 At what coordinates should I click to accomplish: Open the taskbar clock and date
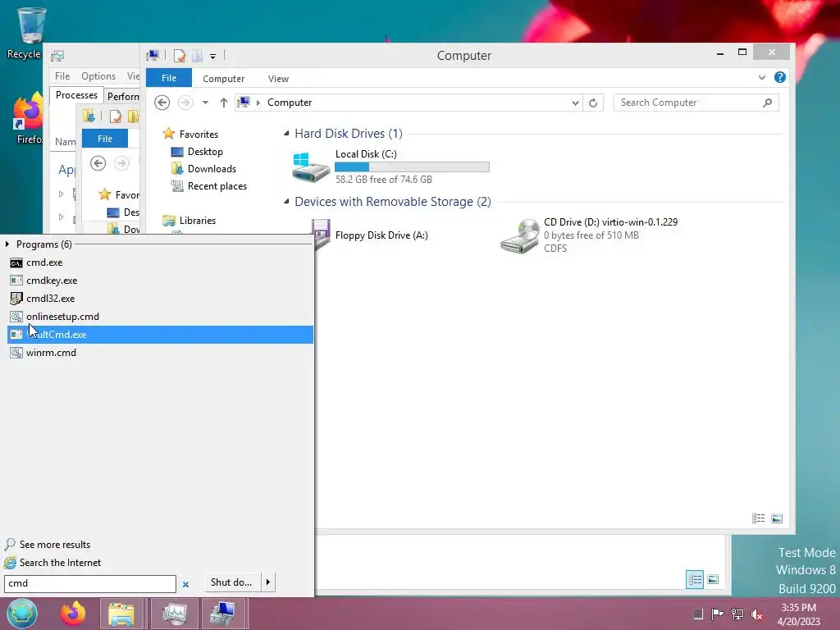coord(799,614)
